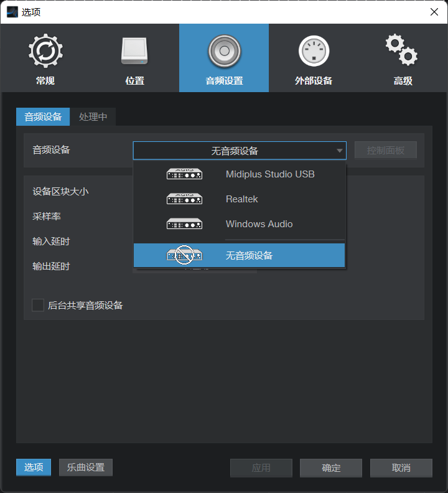Open the 位置 locations drive icon
448x493 pixels.
[x=134, y=51]
